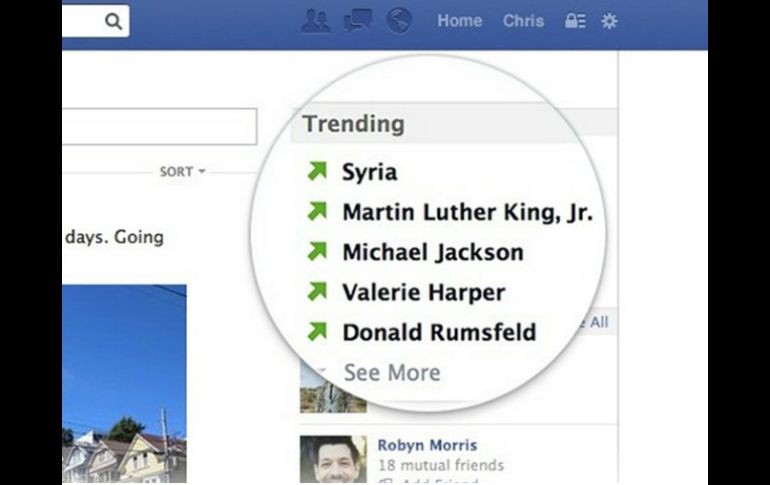Select Michael Jackson trending topic
Screen dimensions: 770x485
point(433,252)
